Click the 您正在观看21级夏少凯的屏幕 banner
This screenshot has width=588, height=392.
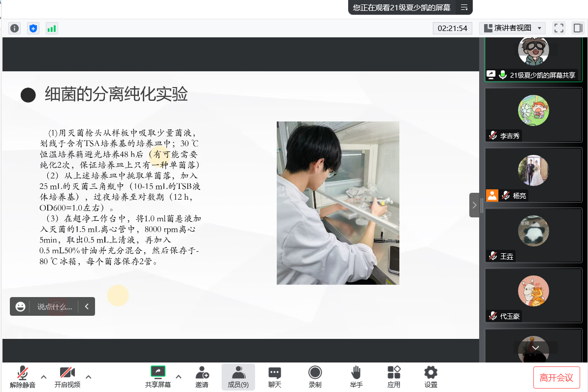point(402,7)
